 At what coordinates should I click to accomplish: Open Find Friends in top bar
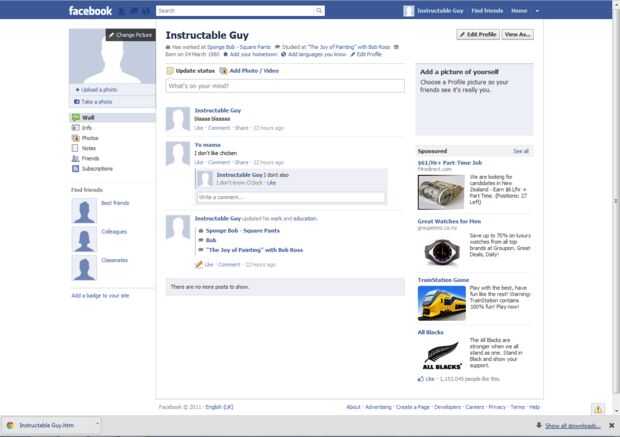(x=487, y=11)
